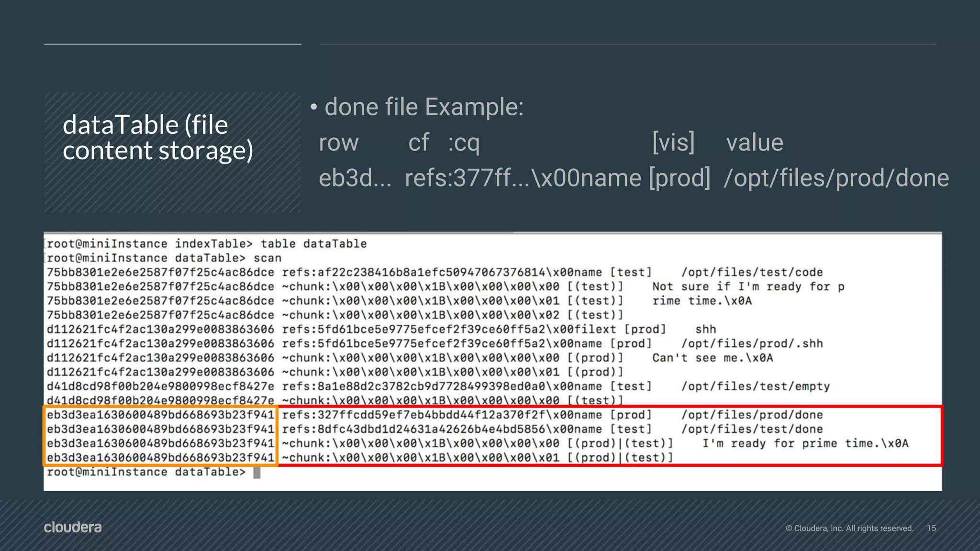
Task: Click the column "refs:af22c238416b8a1efc50947067376814\x00name"
Action: click(442, 273)
